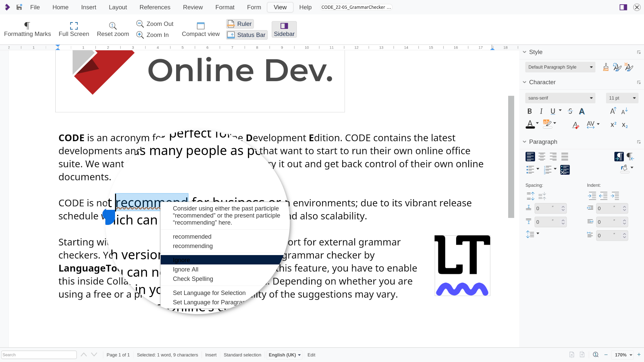The height and width of the screenshot is (362, 644).
Task: Align paragraph right
Action: [553, 157]
